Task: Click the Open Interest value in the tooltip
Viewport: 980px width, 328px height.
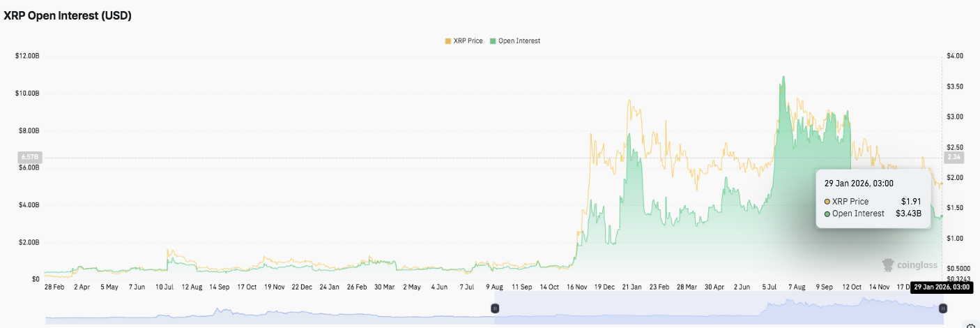Action: (x=908, y=214)
